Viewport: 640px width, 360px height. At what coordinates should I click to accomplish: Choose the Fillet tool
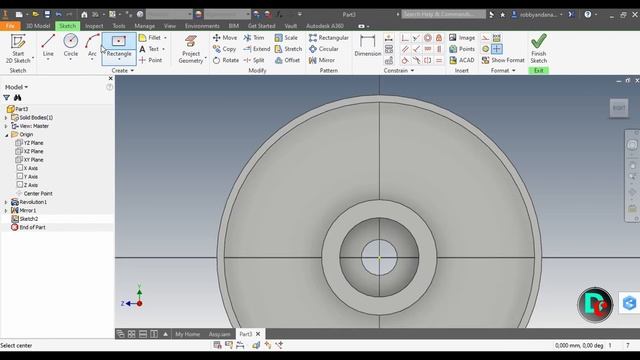click(x=150, y=38)
